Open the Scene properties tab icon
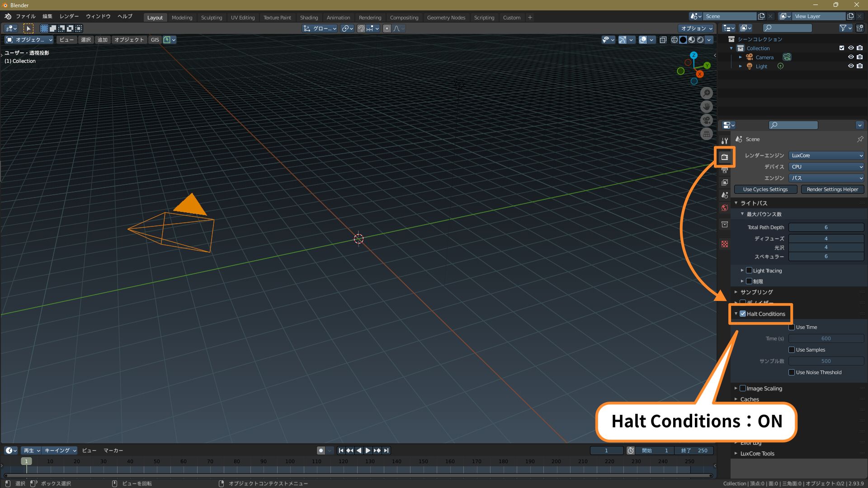 click(725, 195)
